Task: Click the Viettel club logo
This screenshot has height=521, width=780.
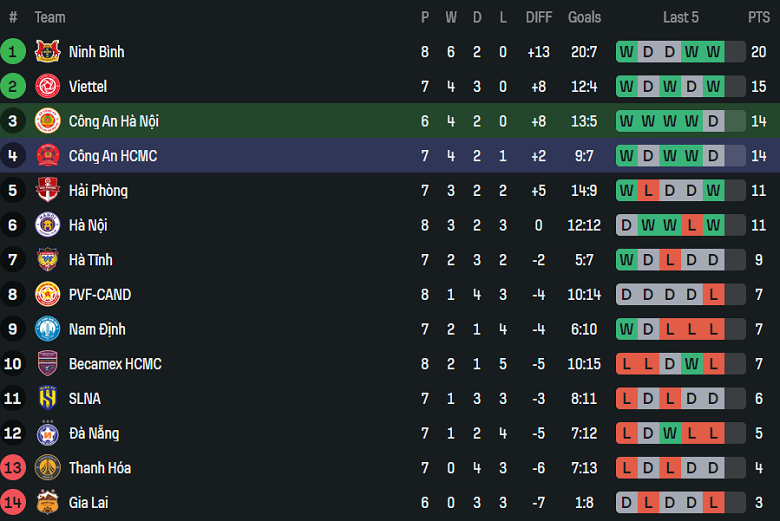Action: [48, 87]
